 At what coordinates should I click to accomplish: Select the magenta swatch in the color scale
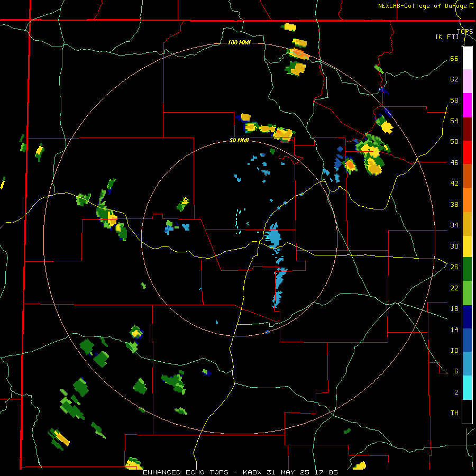coord(467,105)
